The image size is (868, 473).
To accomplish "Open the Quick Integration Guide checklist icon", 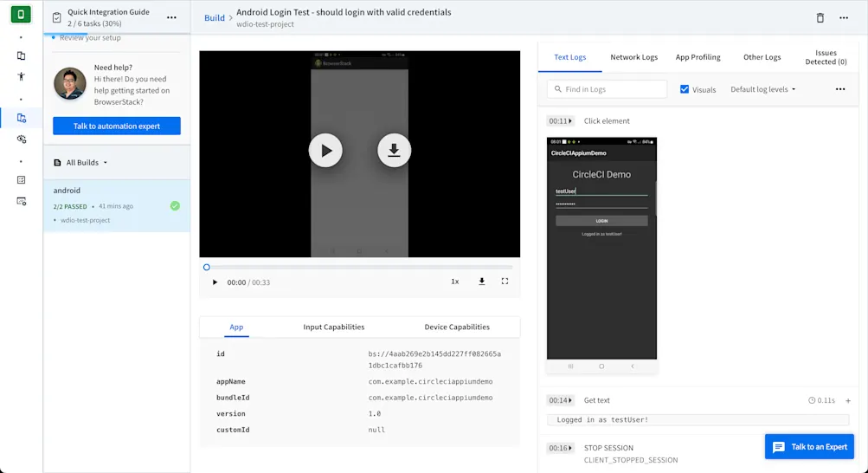I will pyautogui.click(x=56, y=17).
